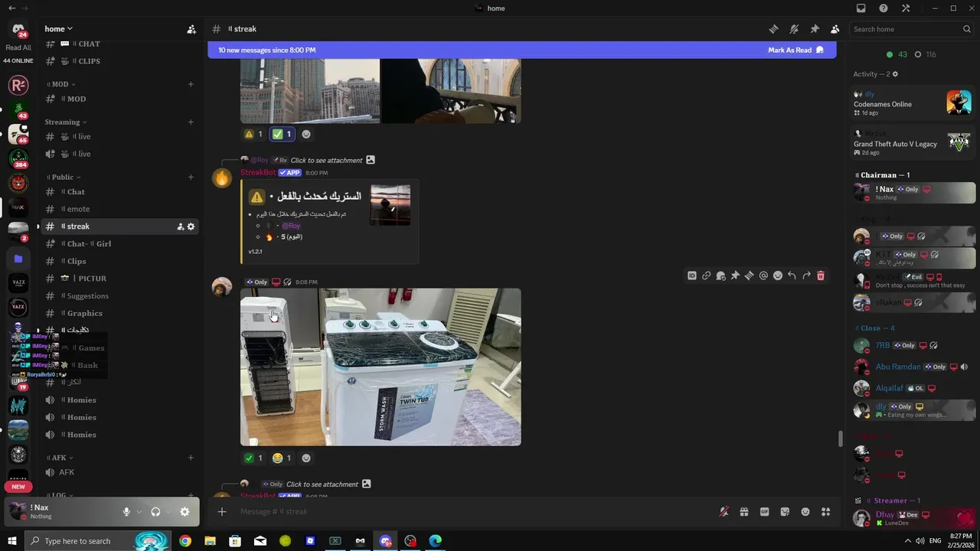Open File Explorer from Windows taskbar

coord(210,541)
